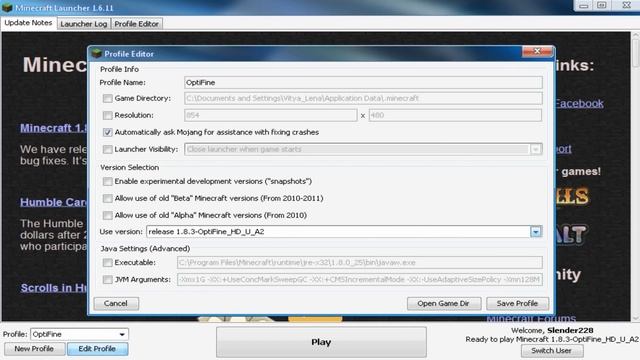Click the 'Ready to play Minecraft 1.8.3-OptiFine_HD_U_A2' status text
640x360 pixels.
click(552, 339)
